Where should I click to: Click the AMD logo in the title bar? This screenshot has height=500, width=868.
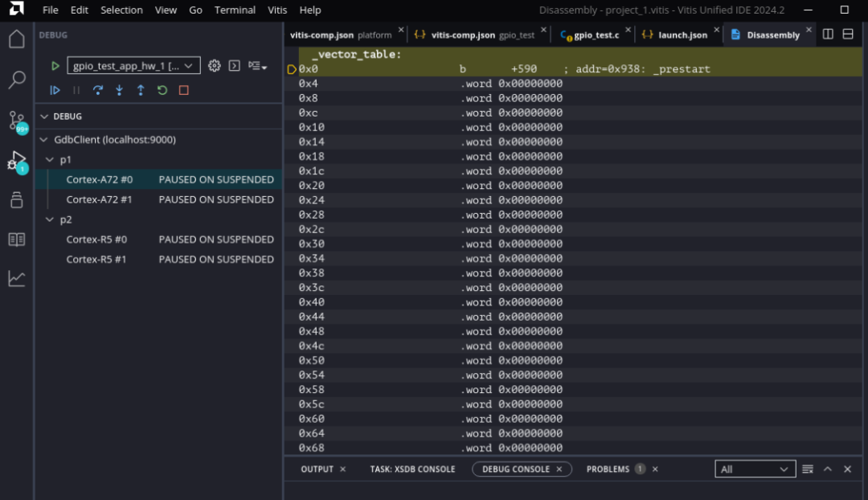17,8
